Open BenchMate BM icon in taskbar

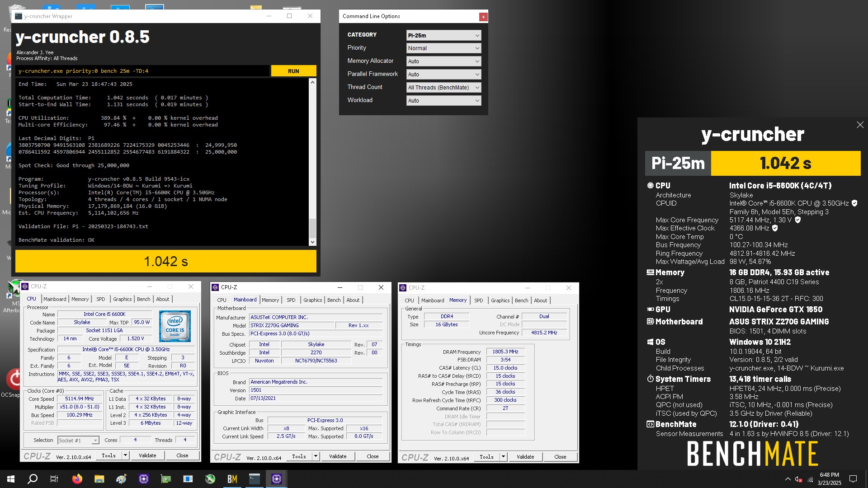[232, 479]
